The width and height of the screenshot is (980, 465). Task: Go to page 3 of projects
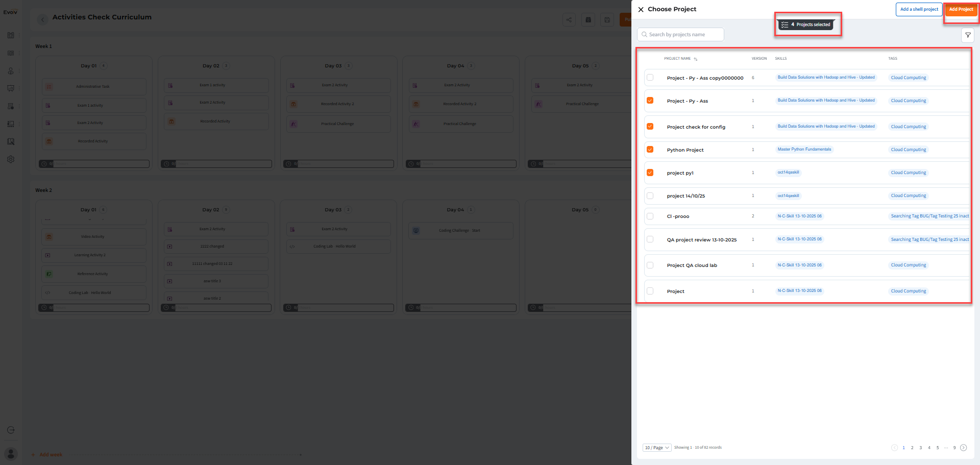tap(921, 448)
